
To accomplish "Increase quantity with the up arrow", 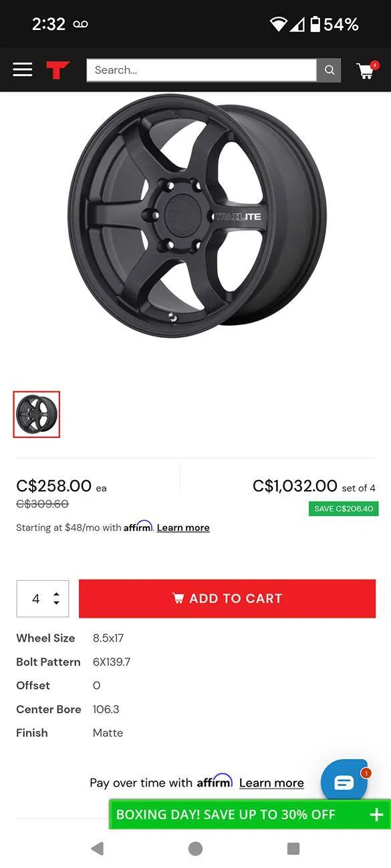I will (x=56, y=592).
